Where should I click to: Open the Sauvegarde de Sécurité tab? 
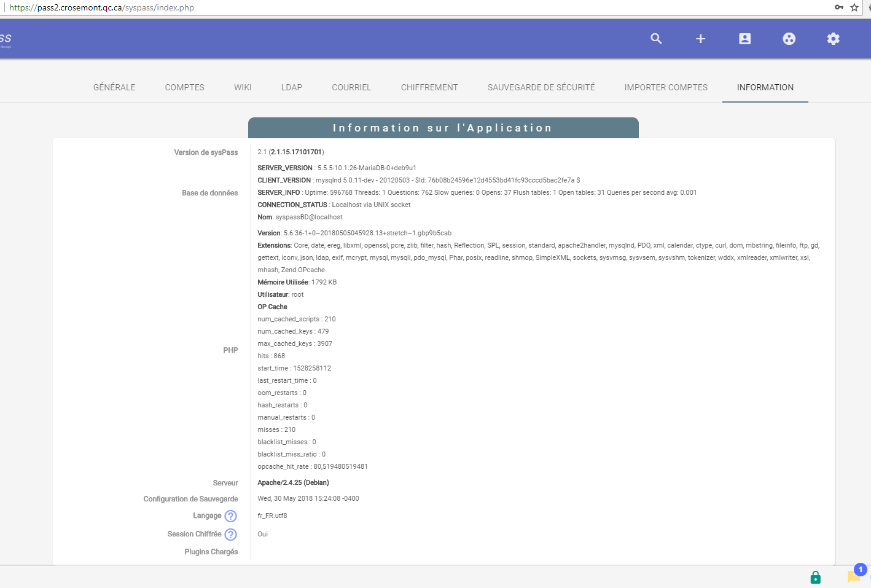click(x=541, y=87)
